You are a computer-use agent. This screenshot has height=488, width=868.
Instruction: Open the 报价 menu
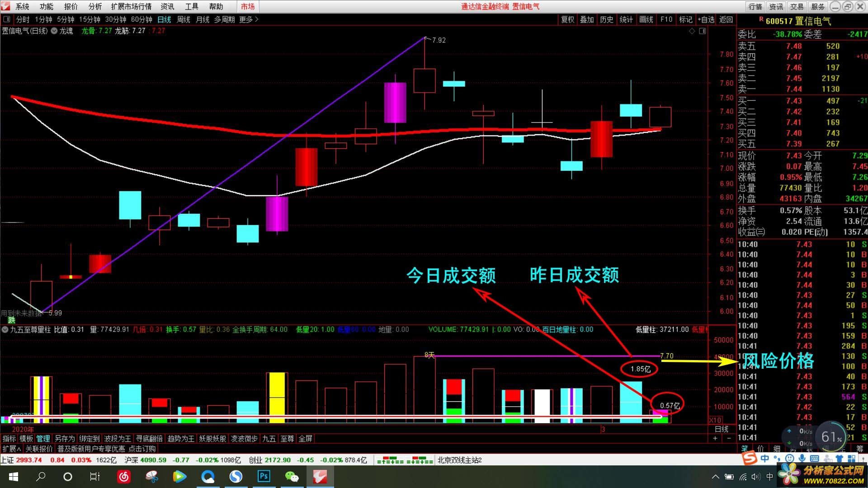pyautogui.click(x=71, y=6)
